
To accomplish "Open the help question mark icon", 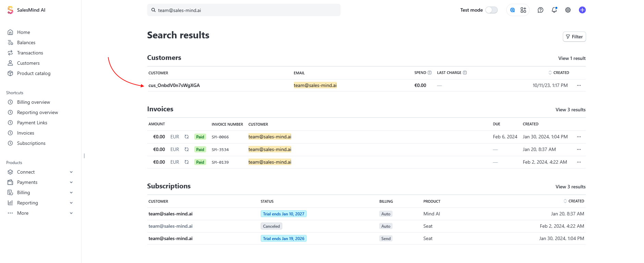I will (540, 10).
